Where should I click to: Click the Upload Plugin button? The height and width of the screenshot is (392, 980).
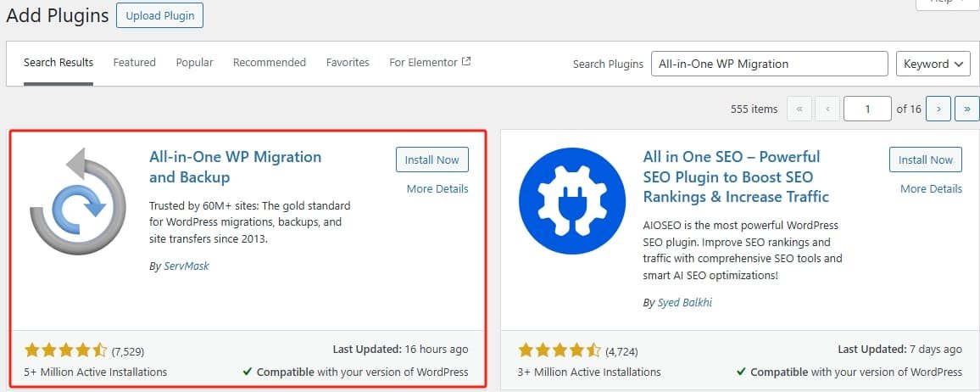pos(160,15)
